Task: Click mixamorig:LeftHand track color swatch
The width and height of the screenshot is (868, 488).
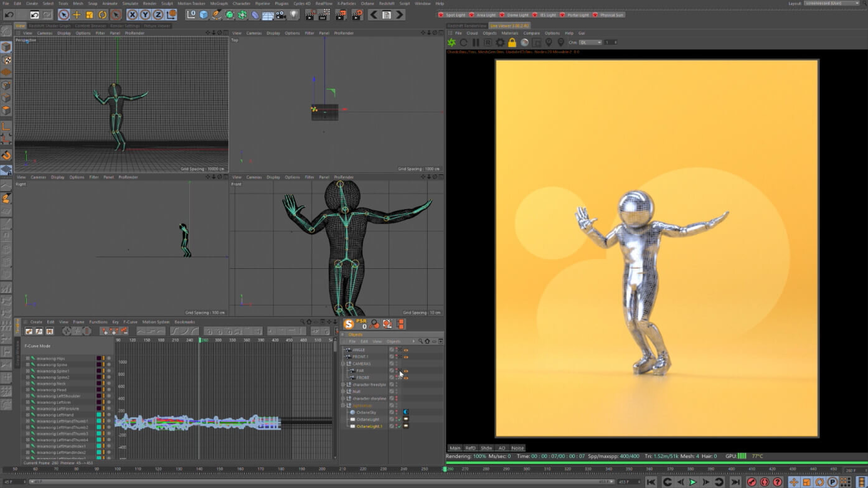Action: pyautogui.click(x=99, y=415)
